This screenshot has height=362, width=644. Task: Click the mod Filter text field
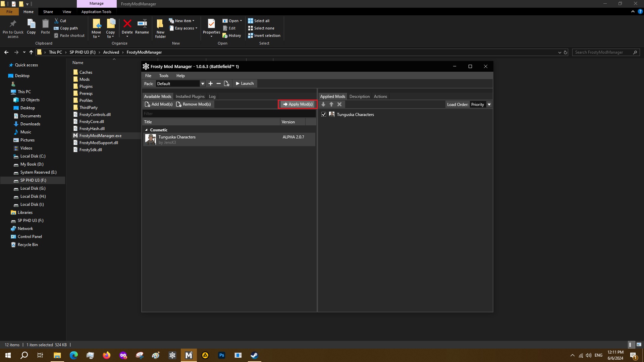(x=229, y=114)
